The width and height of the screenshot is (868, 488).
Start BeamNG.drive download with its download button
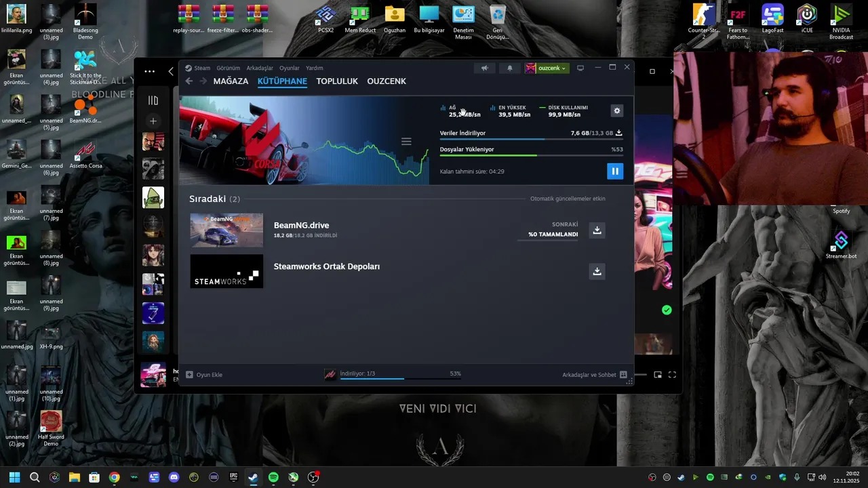[x=597, y=230]
